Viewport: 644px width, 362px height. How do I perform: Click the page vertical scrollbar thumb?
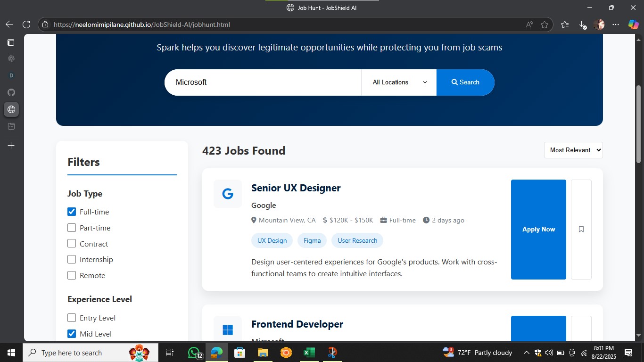pyautogui.click(x=639, y=124)
